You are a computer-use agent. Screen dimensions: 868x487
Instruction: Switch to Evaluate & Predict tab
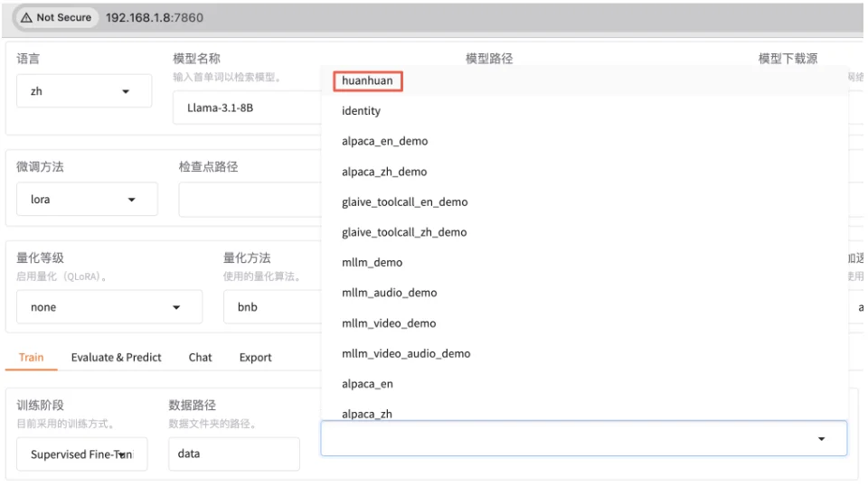click(116, 358)
